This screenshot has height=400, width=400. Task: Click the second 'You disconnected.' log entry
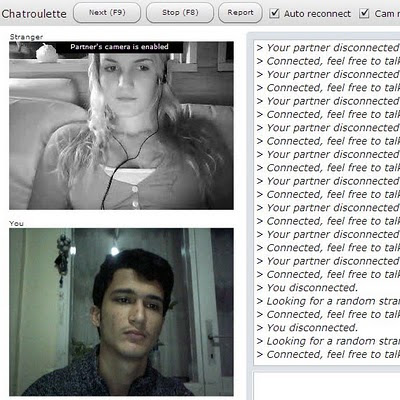(x=307, y=328)
